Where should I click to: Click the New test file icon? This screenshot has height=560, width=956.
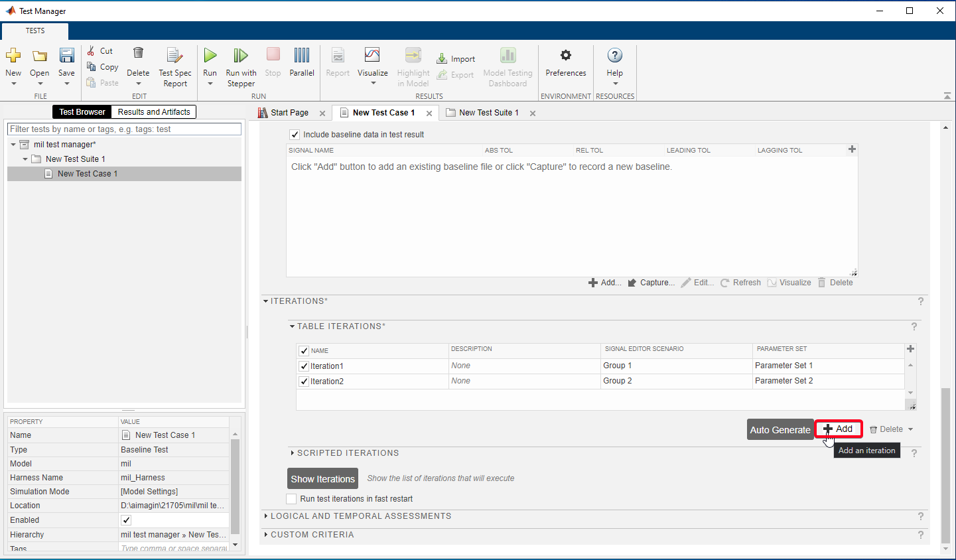13,56
